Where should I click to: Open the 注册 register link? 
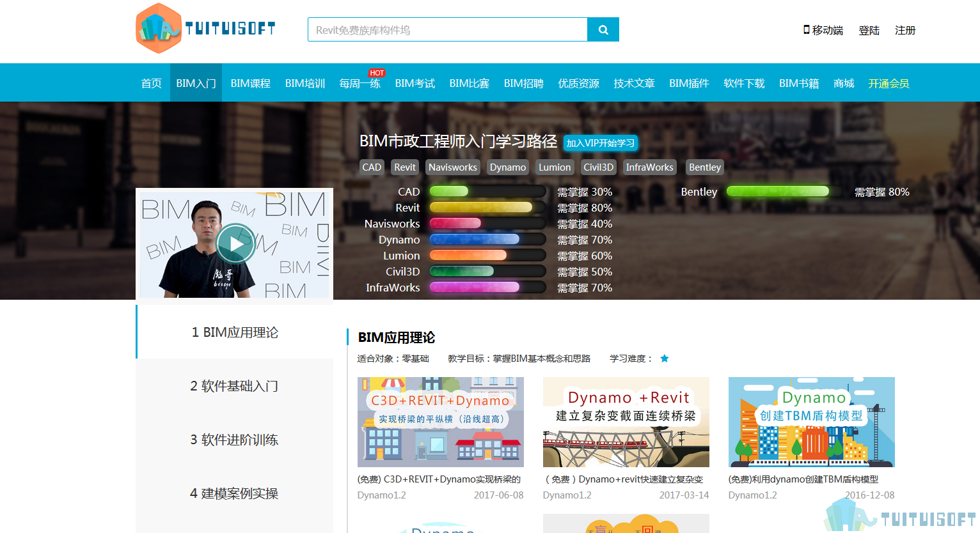(905, 30)
